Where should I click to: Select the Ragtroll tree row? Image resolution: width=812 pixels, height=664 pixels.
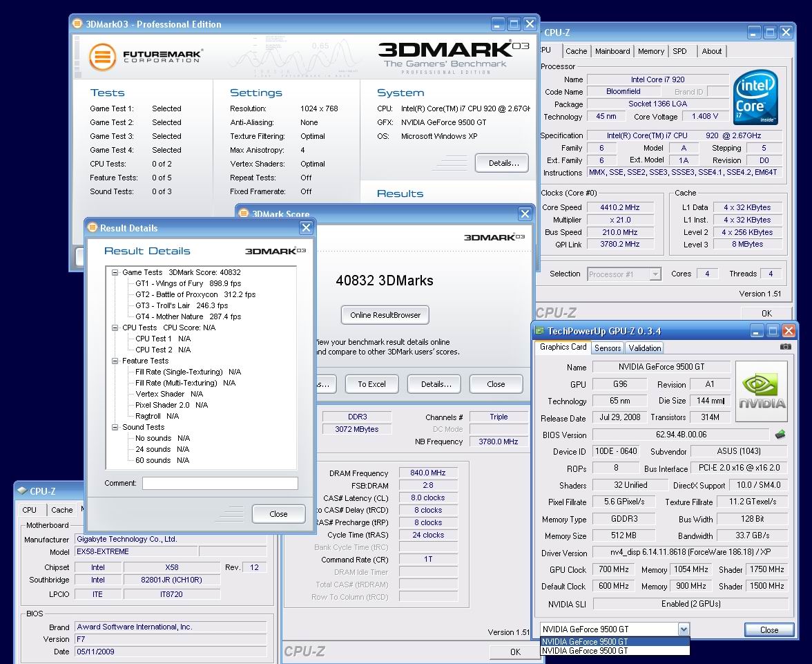pyautogui.click(x=157, y=416)
